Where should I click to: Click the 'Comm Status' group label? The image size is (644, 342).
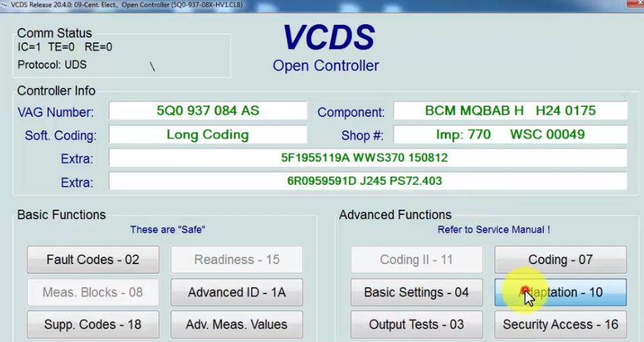[x=54, y=33]
